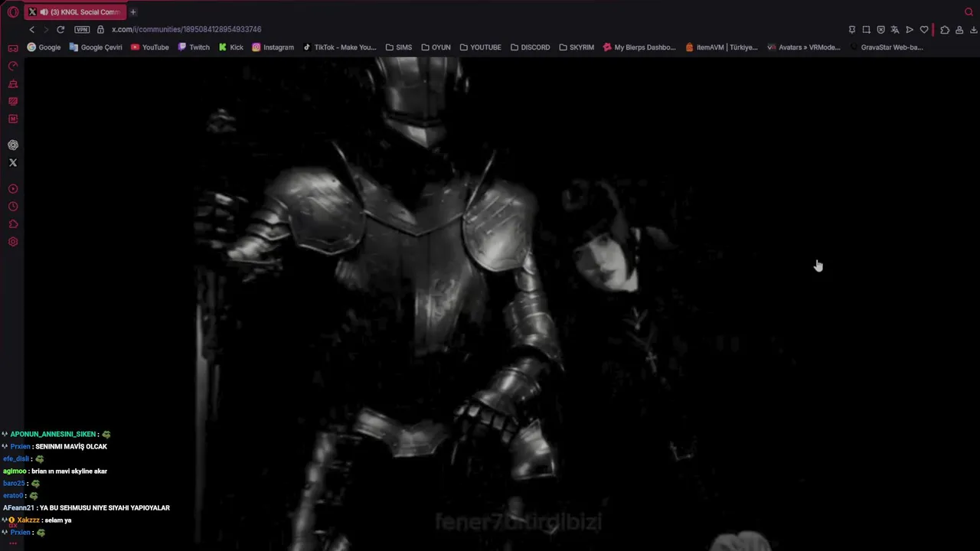Open the Google bookmark
Screen dimensions: 980x551
44,47
